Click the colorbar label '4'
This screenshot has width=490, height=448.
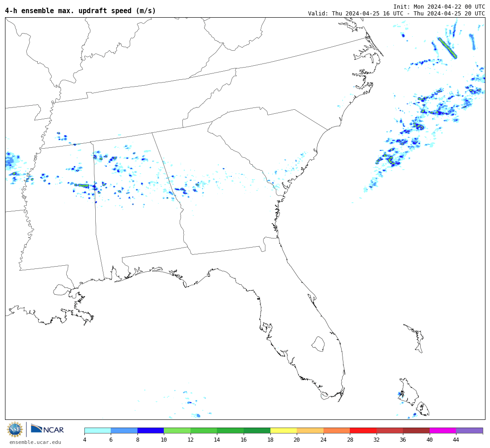coord(85,440)
